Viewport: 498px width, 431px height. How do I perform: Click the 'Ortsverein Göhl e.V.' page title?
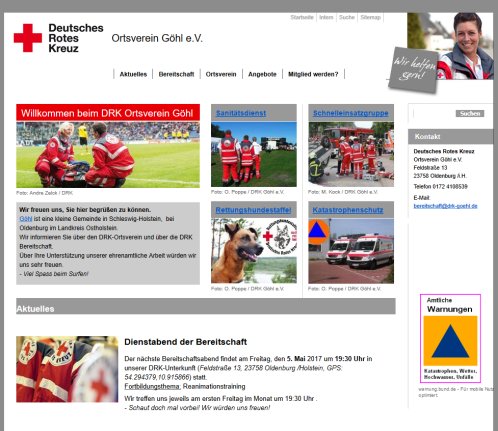tap(157, 38)
